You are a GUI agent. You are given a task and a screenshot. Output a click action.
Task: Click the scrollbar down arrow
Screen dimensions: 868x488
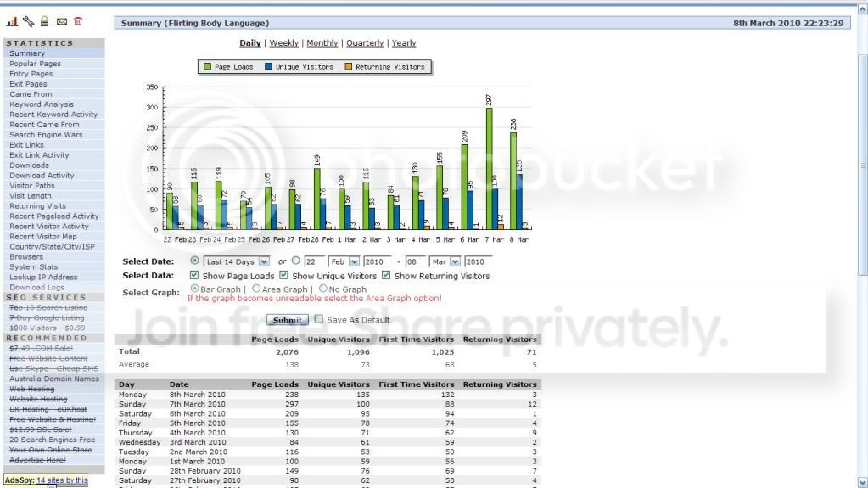(862, 482)
